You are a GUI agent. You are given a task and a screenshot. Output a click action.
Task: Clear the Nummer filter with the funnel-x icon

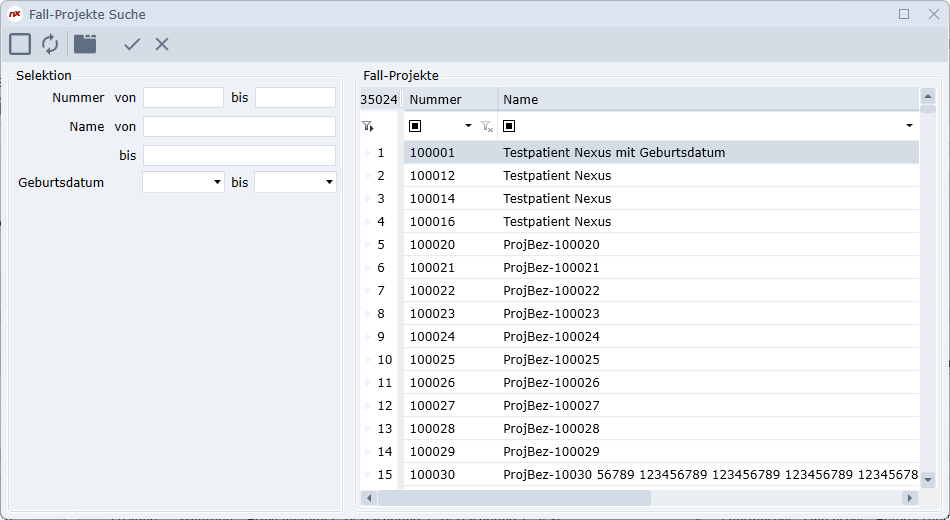pos(486,127)
